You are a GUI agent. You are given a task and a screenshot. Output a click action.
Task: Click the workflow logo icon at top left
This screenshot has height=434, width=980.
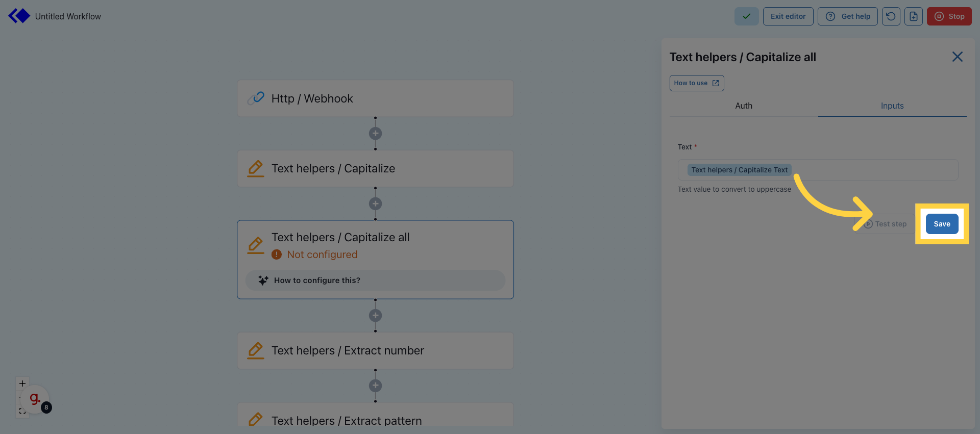pos(19,16)
